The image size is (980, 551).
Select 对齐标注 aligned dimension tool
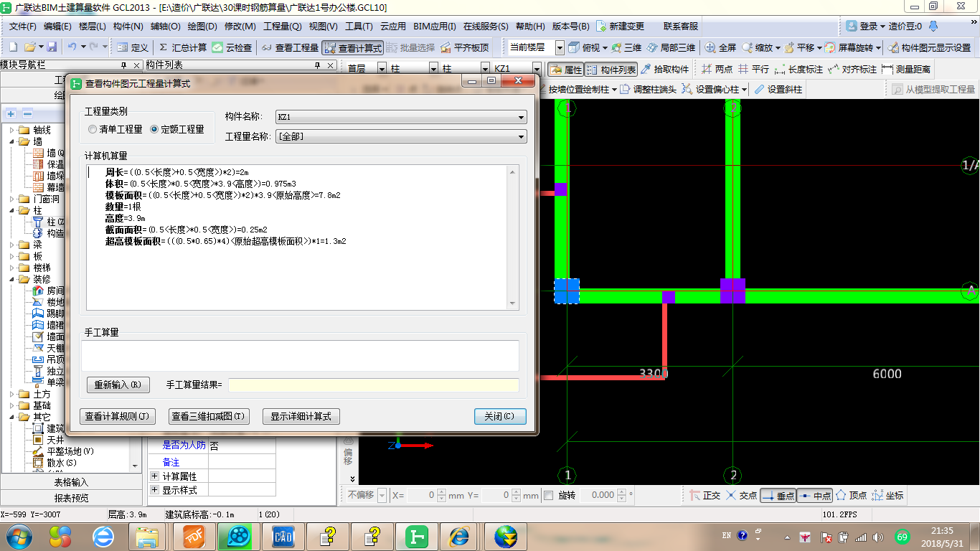tap(852, 70)
